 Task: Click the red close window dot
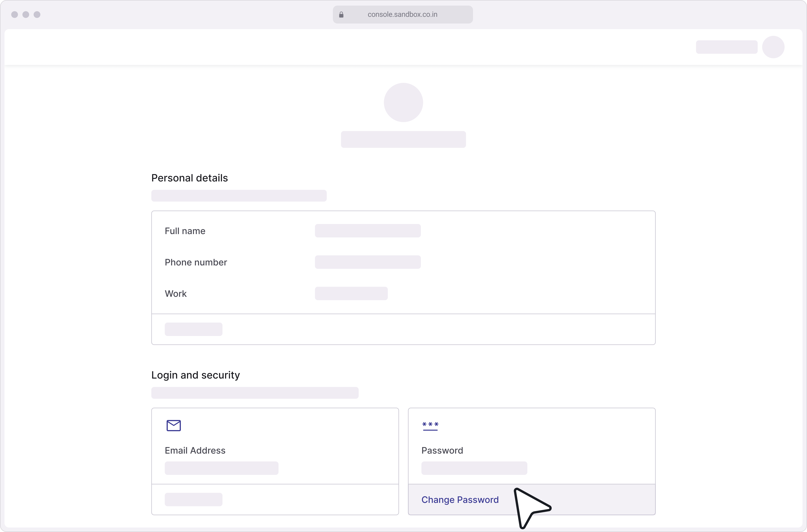click(x=14, y=15)
